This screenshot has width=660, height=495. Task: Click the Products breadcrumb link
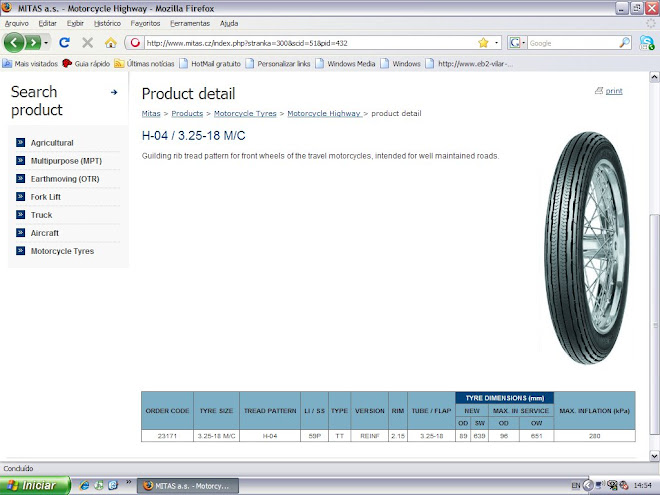point(187,114)
